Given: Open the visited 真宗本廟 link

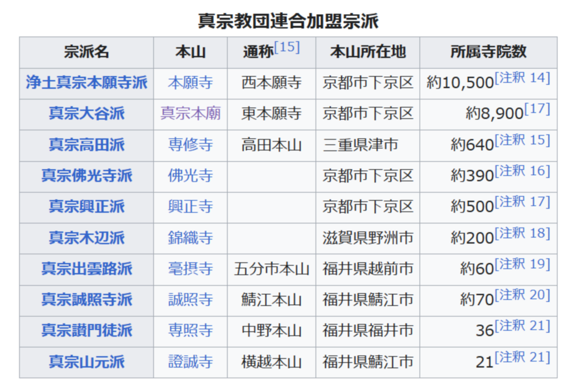Looking at the screenshot, I should (x=190, y=114).
